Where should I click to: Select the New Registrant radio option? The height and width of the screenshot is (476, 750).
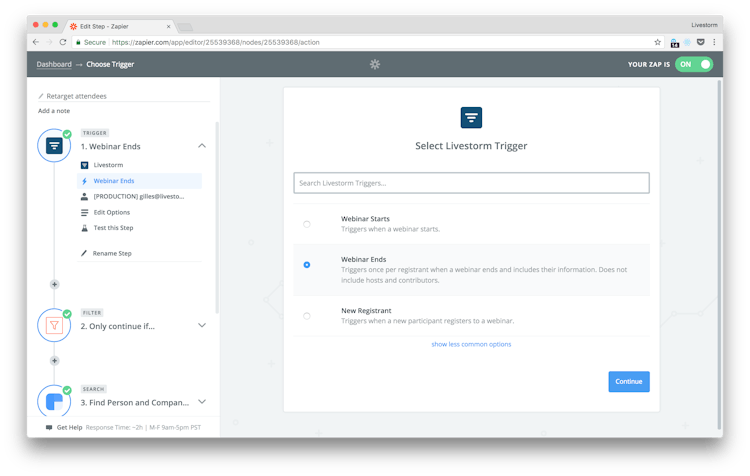point(307,316)
